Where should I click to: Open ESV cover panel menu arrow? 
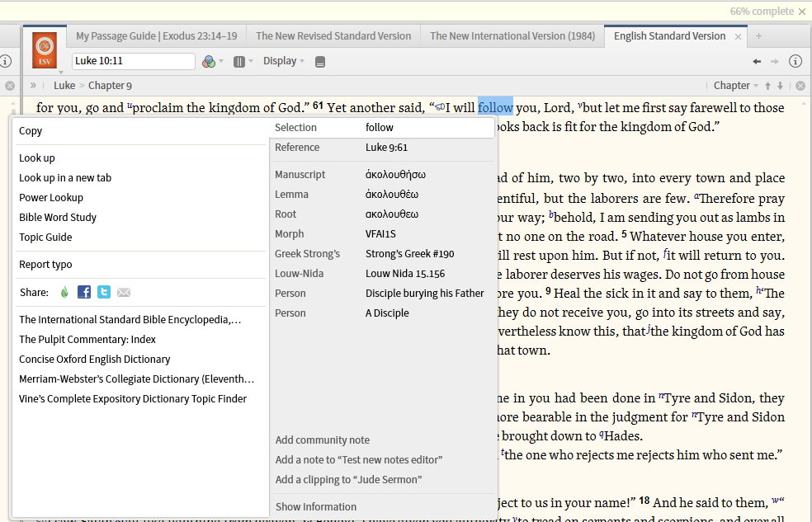pyautogui.click(x=60, y=73)
